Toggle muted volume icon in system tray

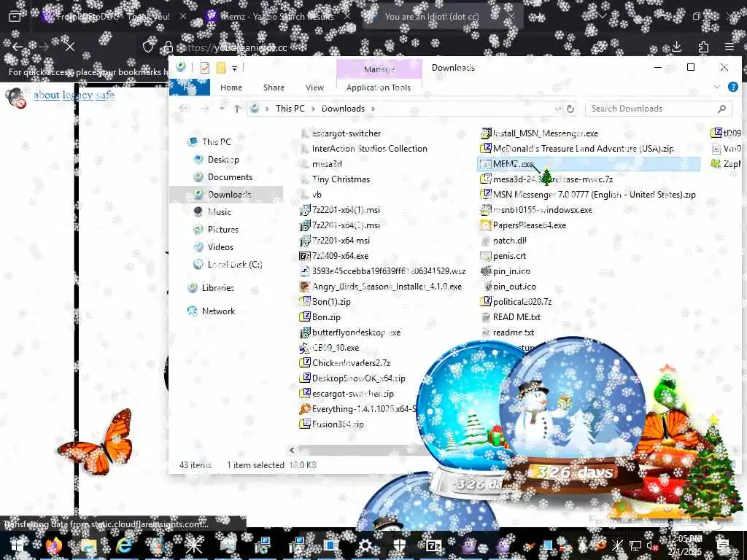point(651,545)
